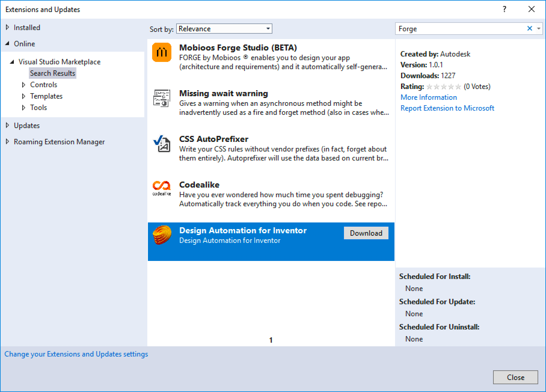Expand the Templates node
546x392 pixels.
tap(24, 96)
